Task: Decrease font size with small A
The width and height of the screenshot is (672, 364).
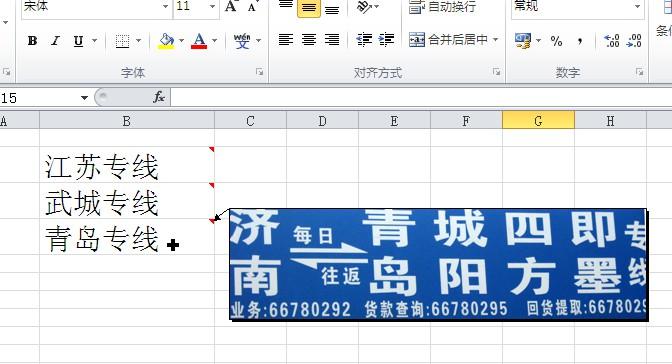Action: (252, 6)
